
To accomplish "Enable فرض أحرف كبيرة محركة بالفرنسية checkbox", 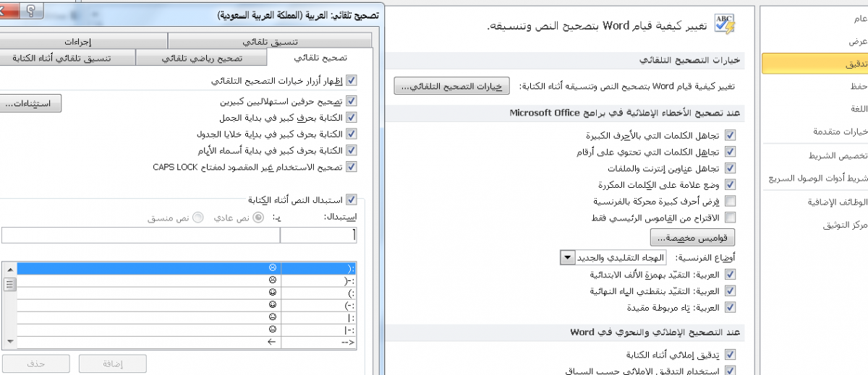I will (x=730, y=201).
